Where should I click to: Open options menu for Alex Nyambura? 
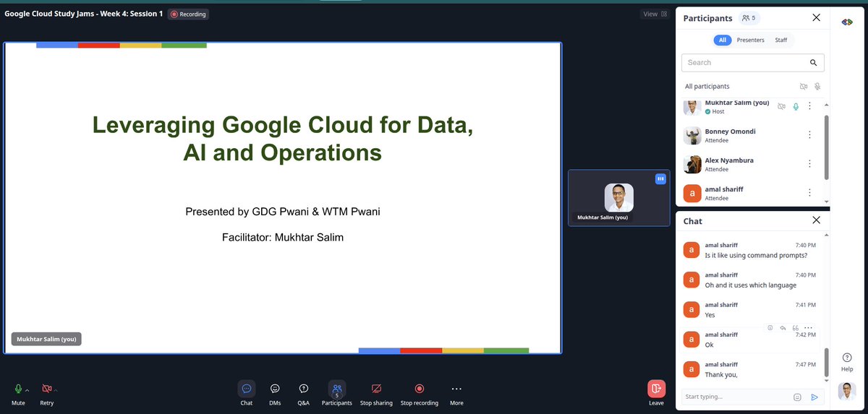pyautogui.click(x=809, y=164)
